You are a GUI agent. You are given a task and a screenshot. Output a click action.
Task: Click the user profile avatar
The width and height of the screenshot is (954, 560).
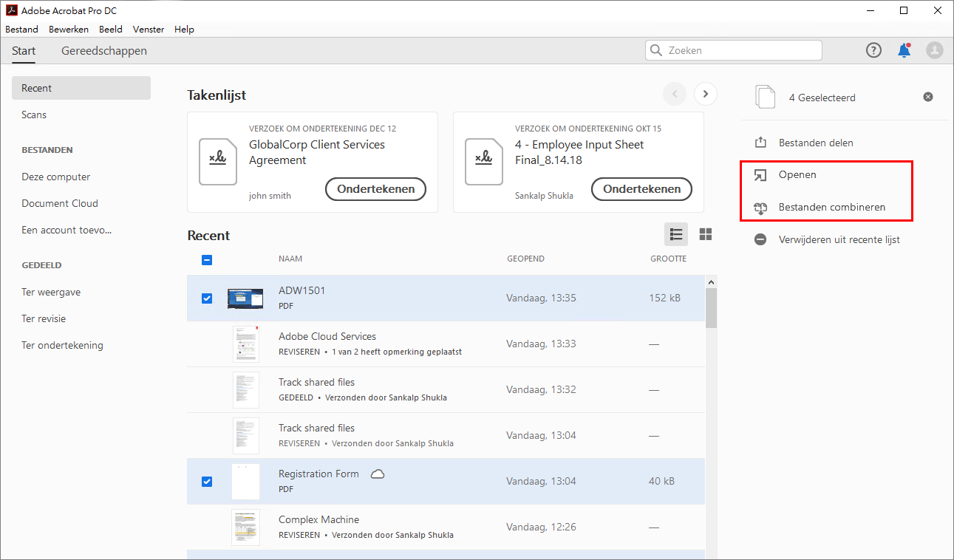pyautogui.click(x=934, y=50)
